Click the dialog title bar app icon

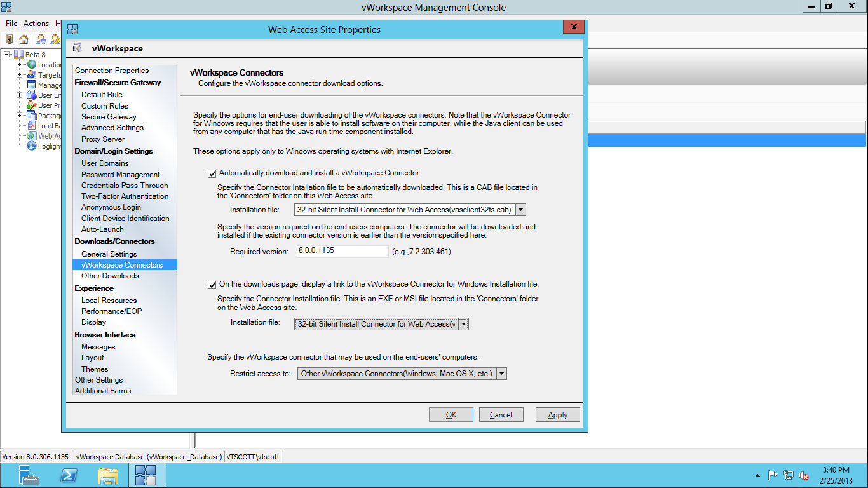click(72, 29)
